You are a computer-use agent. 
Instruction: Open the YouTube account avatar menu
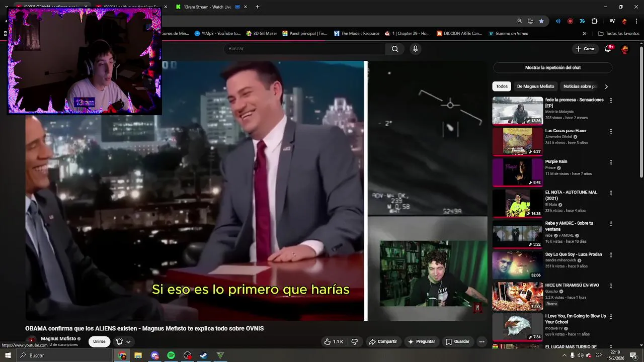click(x=625, y=49)
